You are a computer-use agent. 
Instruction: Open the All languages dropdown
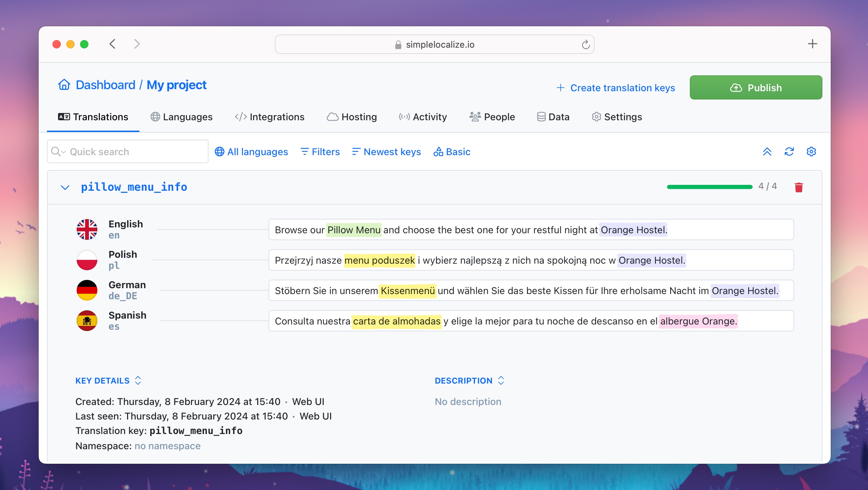point(252,152)
